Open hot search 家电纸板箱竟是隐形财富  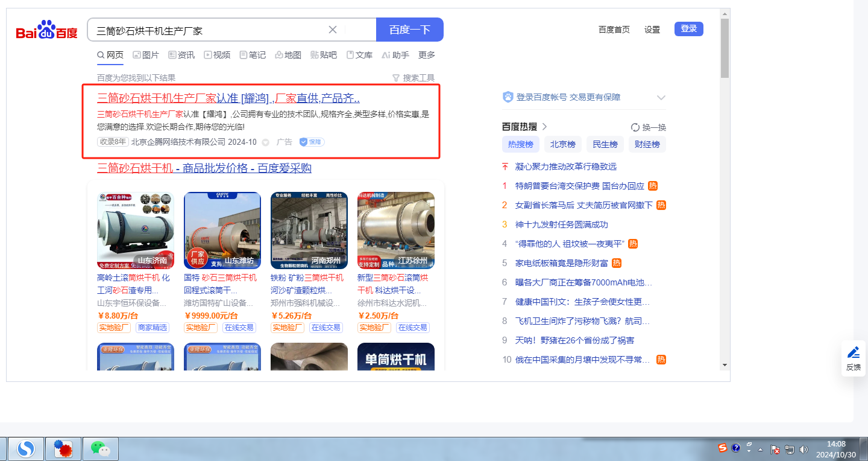[562, 263]
